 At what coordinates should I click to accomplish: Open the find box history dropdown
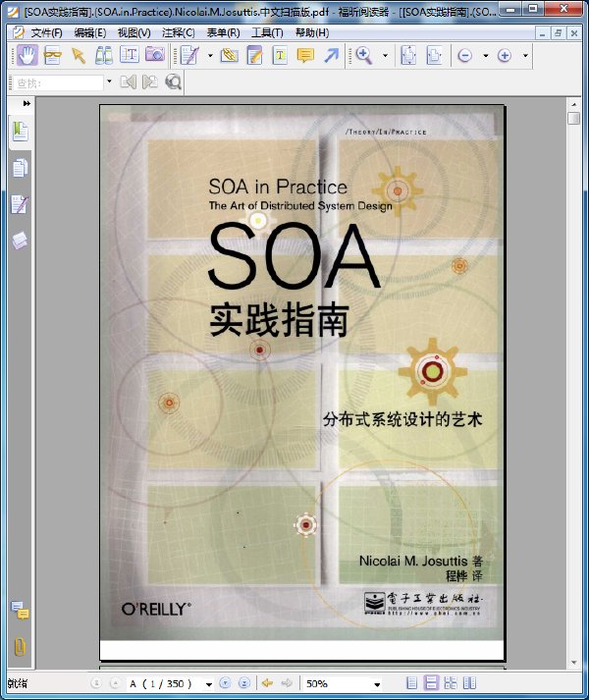[109, 82]
